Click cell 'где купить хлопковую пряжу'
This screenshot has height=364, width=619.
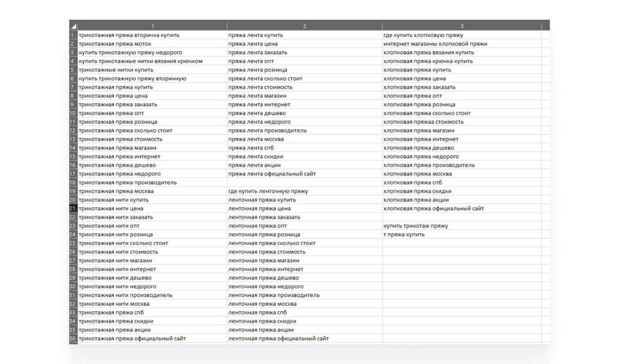(x=461, y=35)
